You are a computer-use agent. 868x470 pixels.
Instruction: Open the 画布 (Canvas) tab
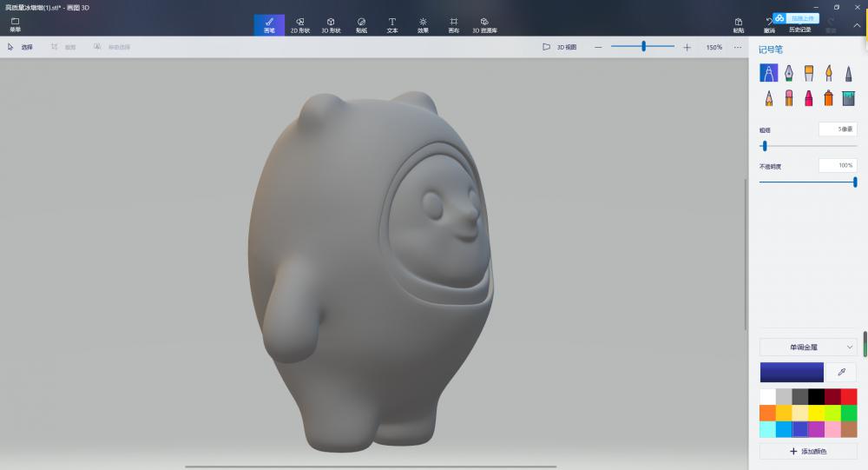point(453,25)
